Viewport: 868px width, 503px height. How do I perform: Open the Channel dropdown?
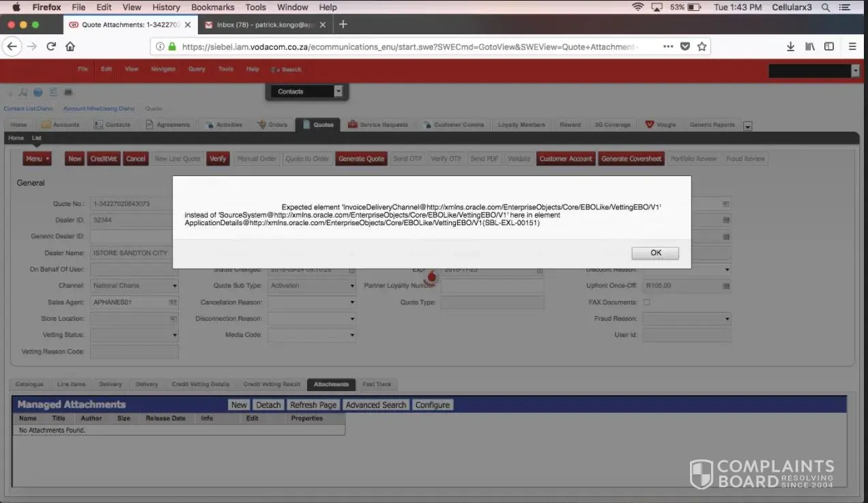point(175,286)
